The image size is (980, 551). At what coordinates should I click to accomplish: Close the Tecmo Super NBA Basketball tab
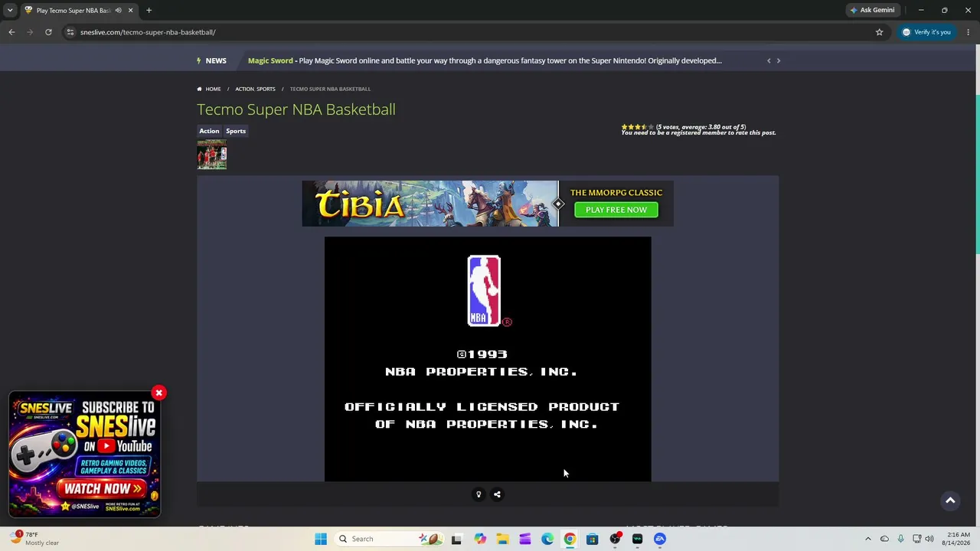pos(130,11)
